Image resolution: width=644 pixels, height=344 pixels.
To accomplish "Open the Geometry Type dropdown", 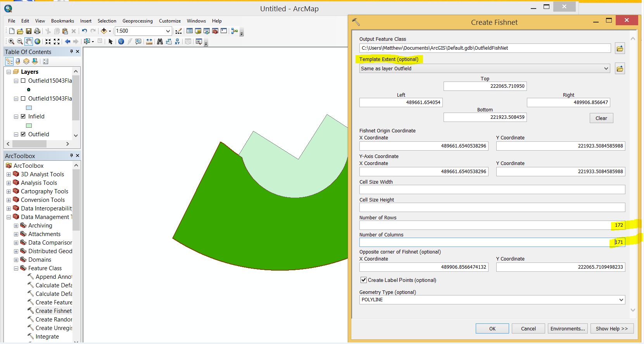I will tap(622, 300).
